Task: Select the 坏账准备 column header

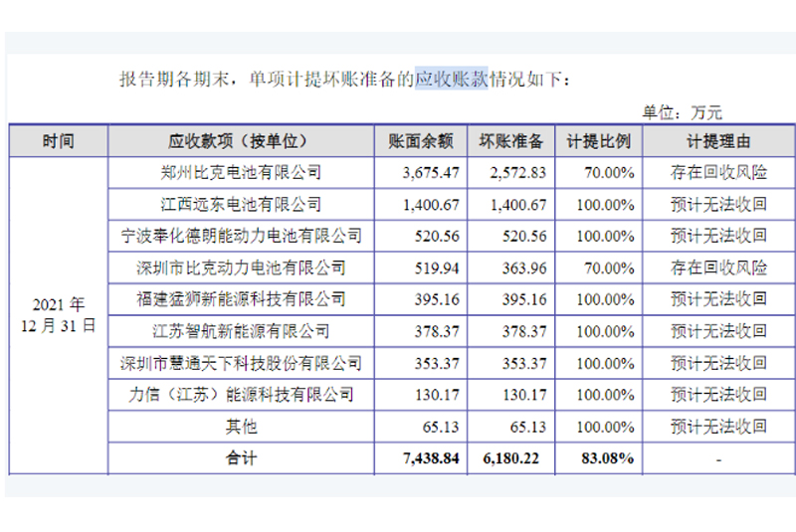Action: click(511, 141)
